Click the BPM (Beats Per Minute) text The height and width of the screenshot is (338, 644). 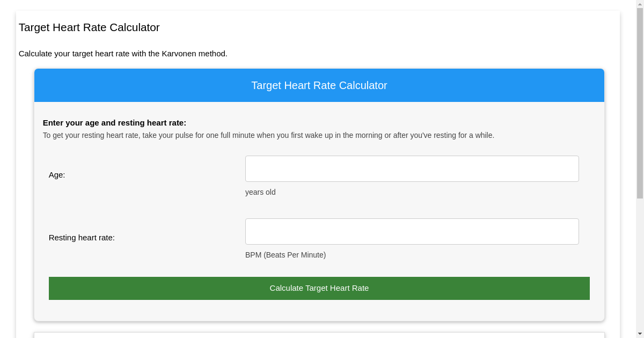tap(286, 255)
